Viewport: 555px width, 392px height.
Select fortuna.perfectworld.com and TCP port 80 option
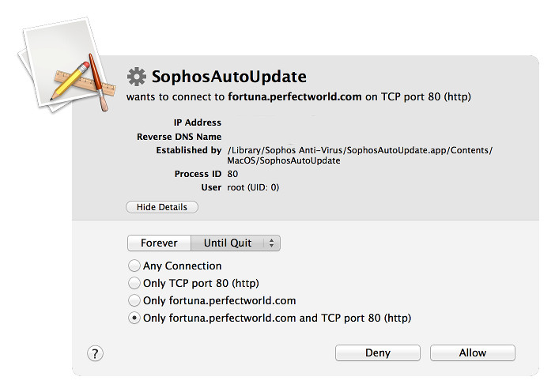134,318
